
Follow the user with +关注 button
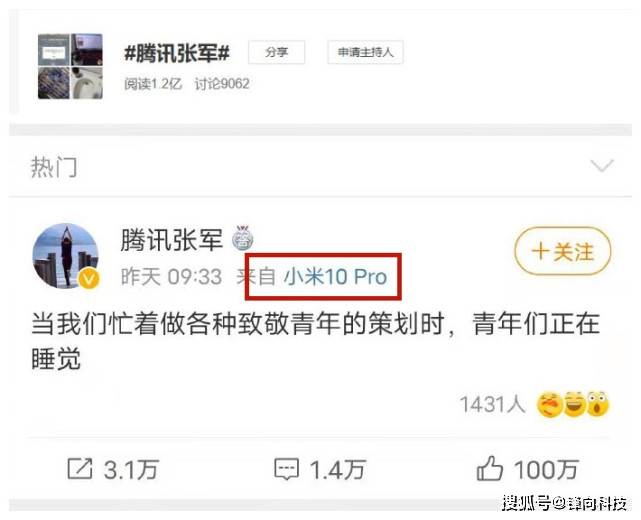tap(563, 251)
